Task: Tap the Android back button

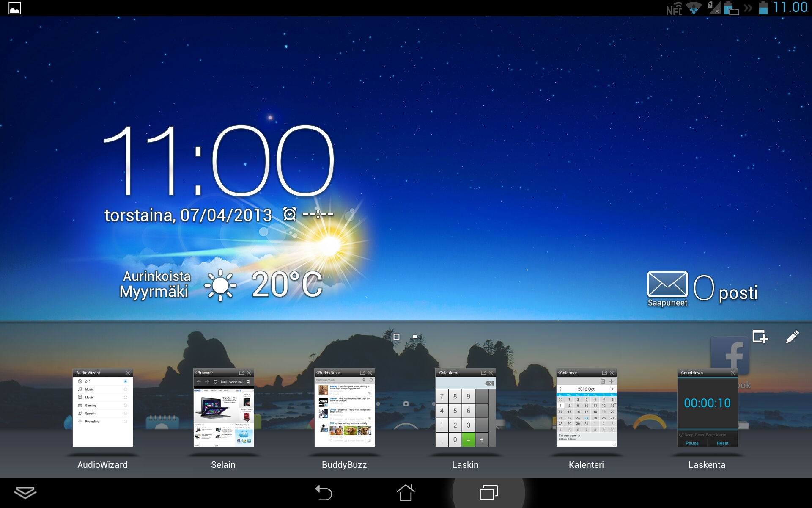Action: (x=324, y=493)
